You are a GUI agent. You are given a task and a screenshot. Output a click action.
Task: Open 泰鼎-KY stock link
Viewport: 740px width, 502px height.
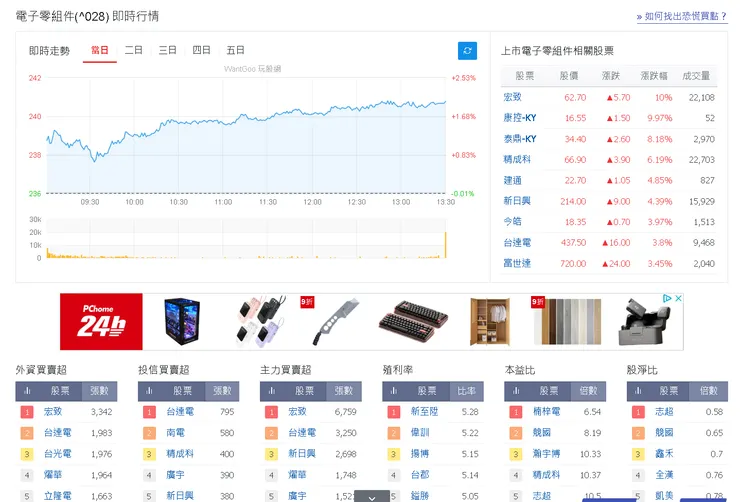click(x=520, y=139)
